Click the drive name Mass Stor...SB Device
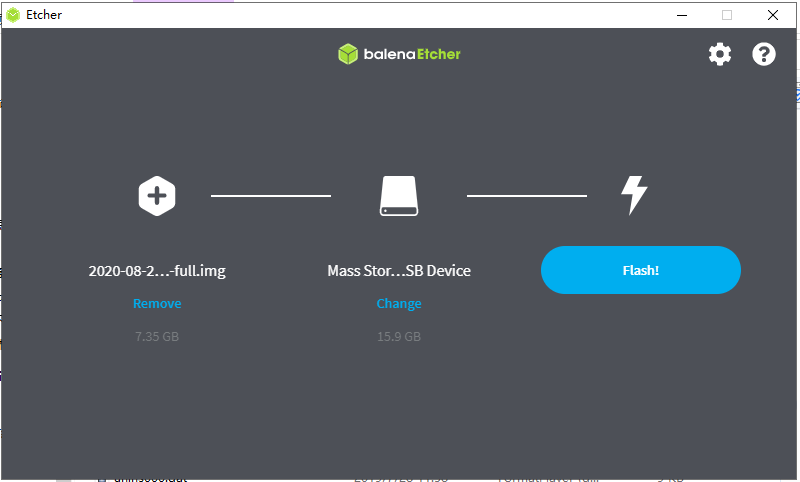Screen dimensions: 800x482 398,271
